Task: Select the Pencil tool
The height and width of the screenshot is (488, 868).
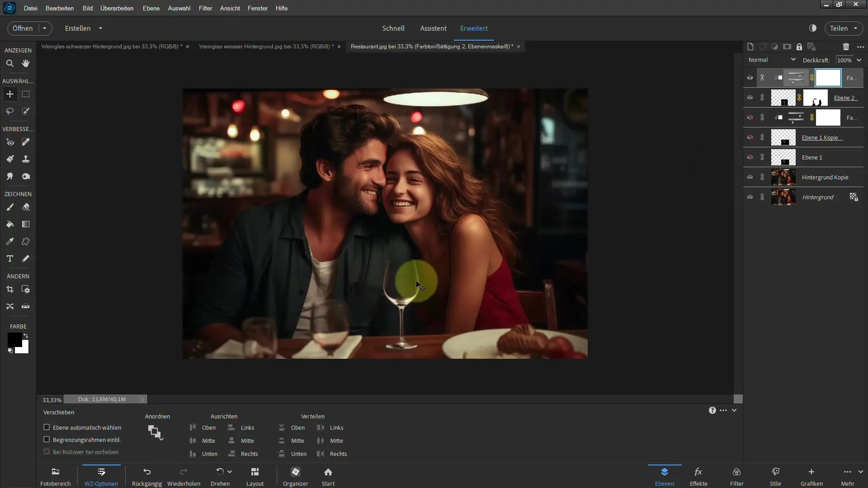Action: pos(26,259)
